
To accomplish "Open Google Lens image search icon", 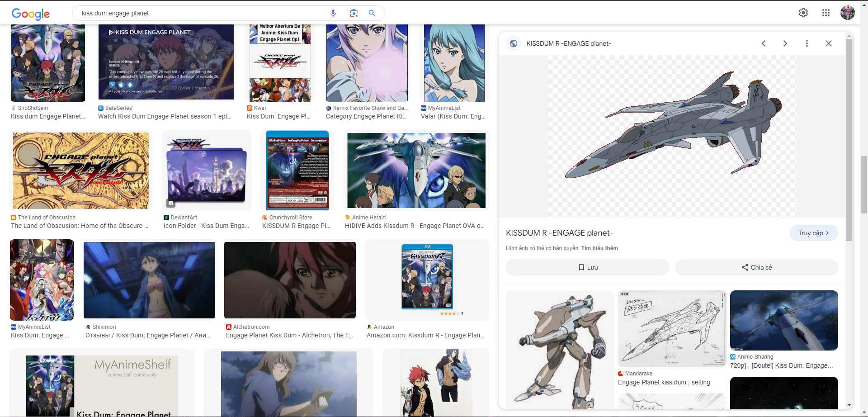I will [x=354, y=13].
